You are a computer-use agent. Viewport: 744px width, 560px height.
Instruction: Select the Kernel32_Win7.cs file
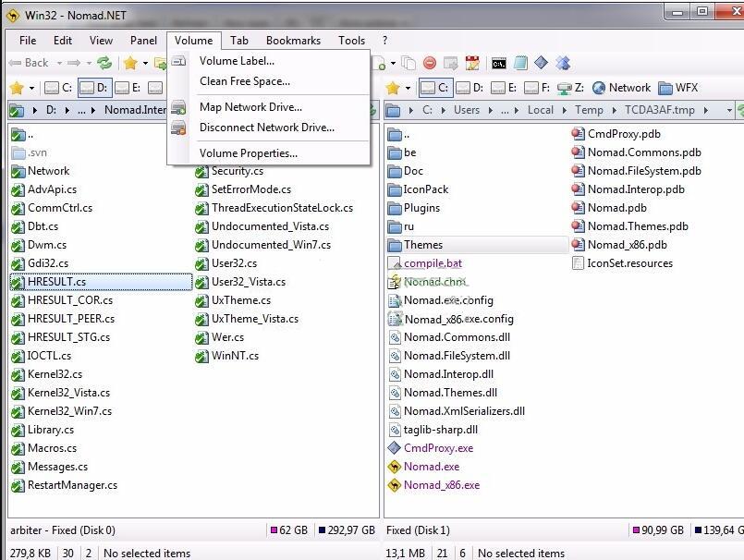pos(69,411)
